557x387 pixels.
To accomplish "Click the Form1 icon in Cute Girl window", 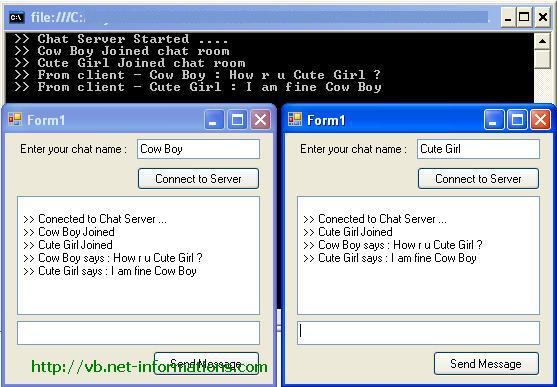I will [295, 119].
